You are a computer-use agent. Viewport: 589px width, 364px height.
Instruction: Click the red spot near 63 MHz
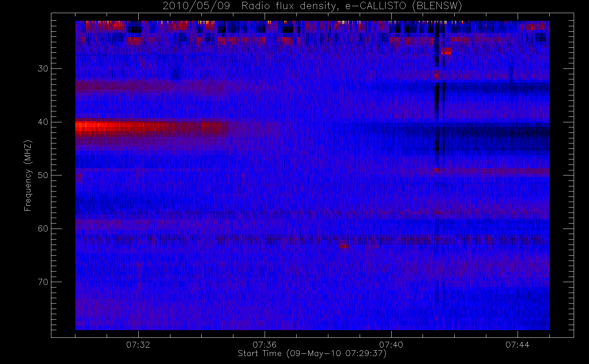click(344, 245)
